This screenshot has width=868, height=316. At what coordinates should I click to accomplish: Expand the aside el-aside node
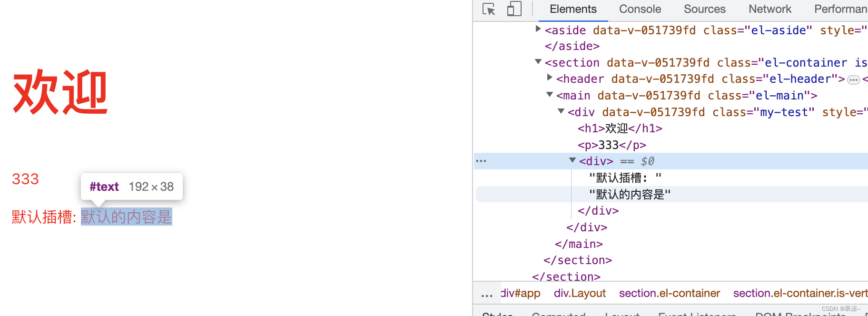click(x=538, y=29)
